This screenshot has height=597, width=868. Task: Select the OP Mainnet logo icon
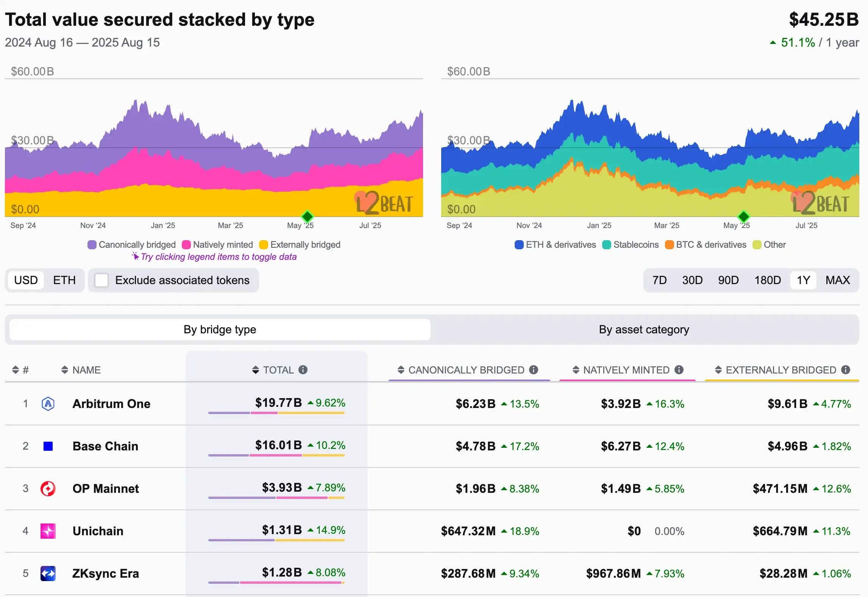(x=48, y=489)
